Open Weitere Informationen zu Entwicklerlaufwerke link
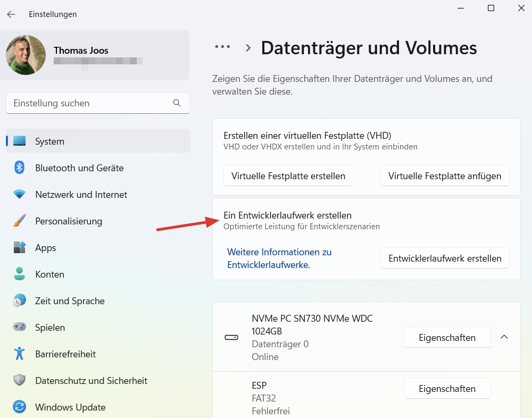The width and height of the screenshot is (532, 418). point(279,258)
